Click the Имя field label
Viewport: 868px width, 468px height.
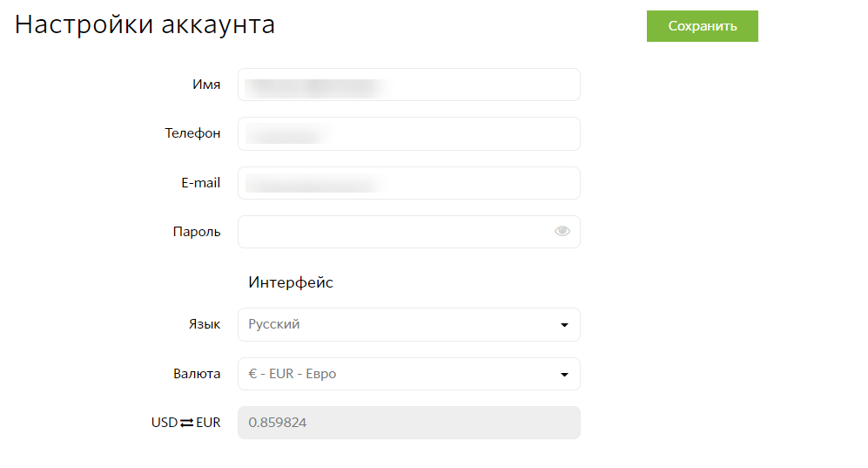click(x=206, y=85)
